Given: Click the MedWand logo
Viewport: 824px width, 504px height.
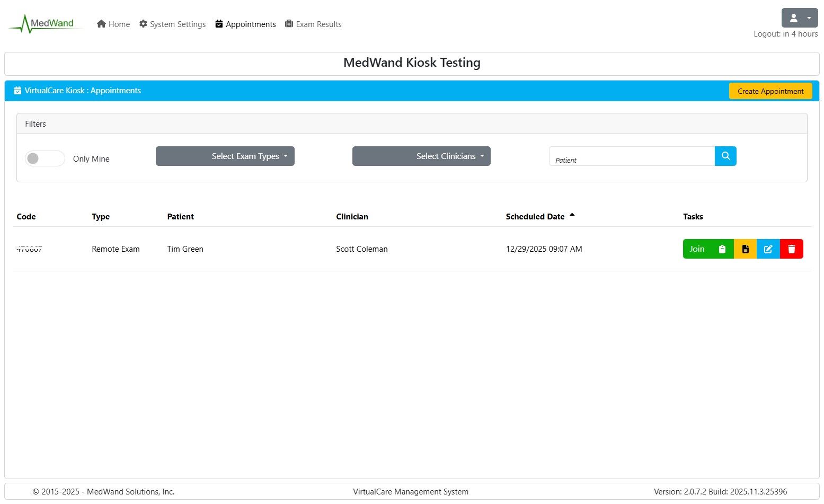Looking at the screenshot, I should [x=46, y=24].
